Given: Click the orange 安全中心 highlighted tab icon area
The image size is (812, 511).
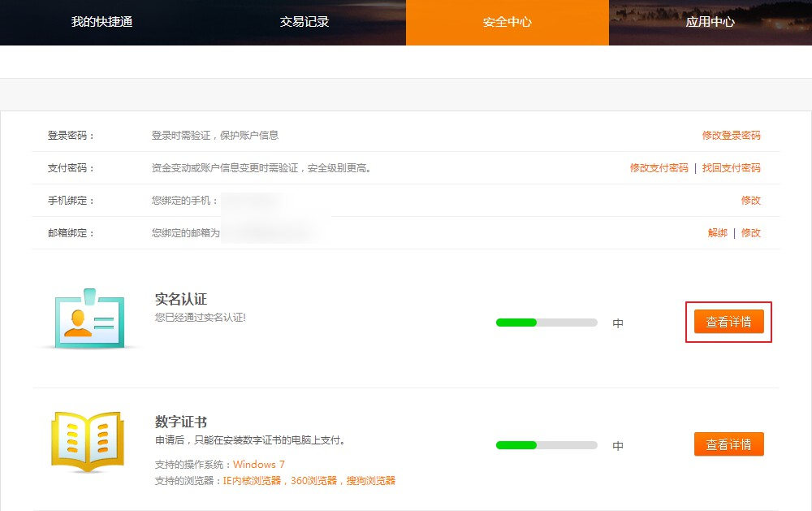Looking at the screenshot, I should 508,23.
